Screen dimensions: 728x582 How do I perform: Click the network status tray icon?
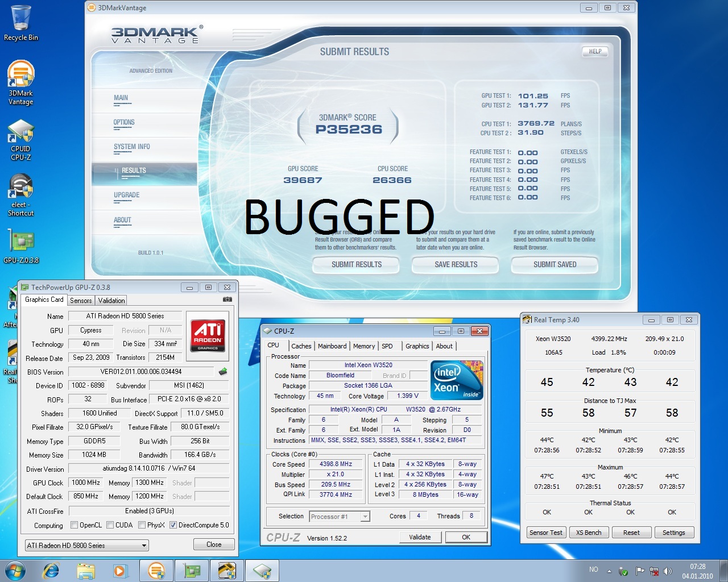[x=654, y=571]
